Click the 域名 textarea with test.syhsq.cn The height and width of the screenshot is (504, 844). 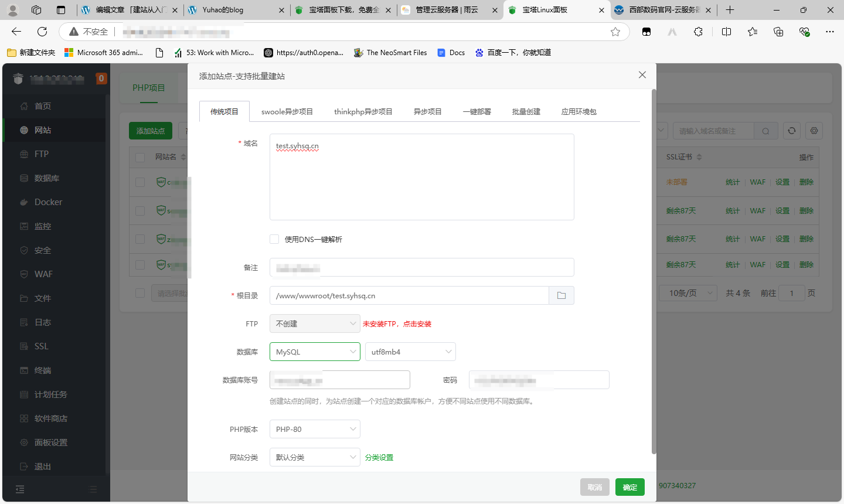point(422,177)
